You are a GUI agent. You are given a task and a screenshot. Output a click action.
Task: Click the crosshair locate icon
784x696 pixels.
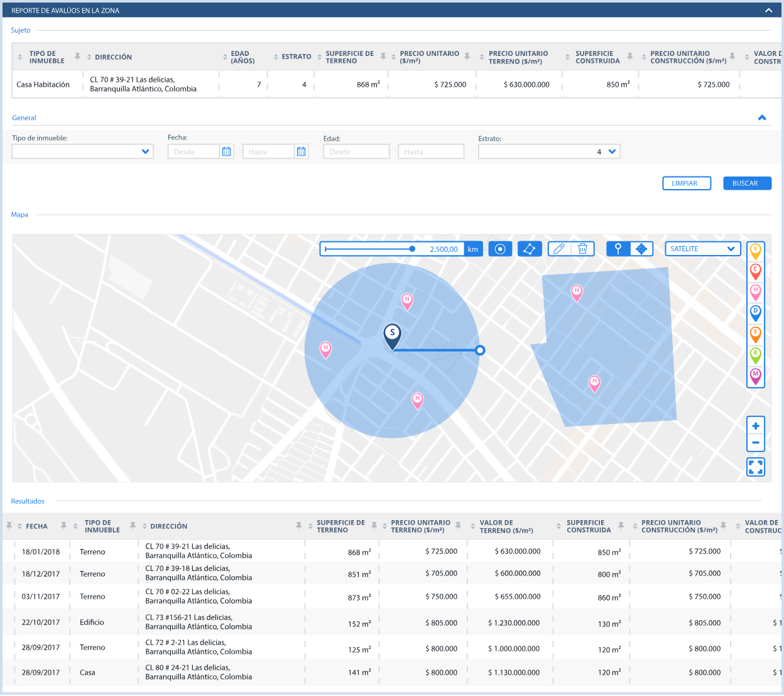641,249
